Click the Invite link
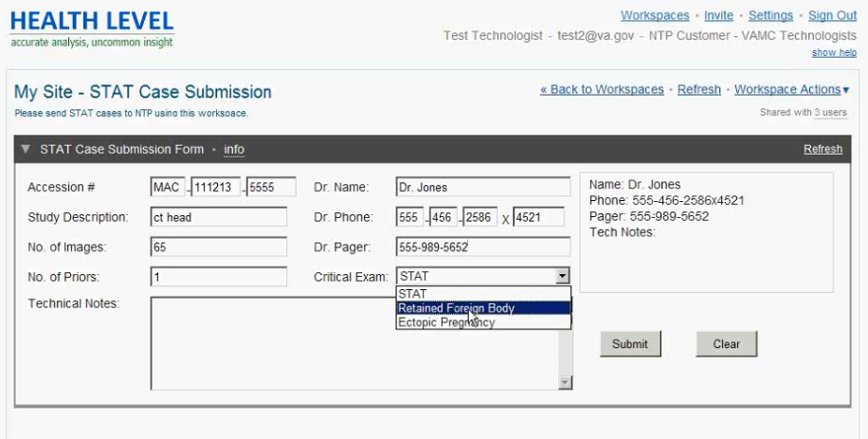This screenshot has width=868, height=439. pyautogui.click(x=718, y=15)
